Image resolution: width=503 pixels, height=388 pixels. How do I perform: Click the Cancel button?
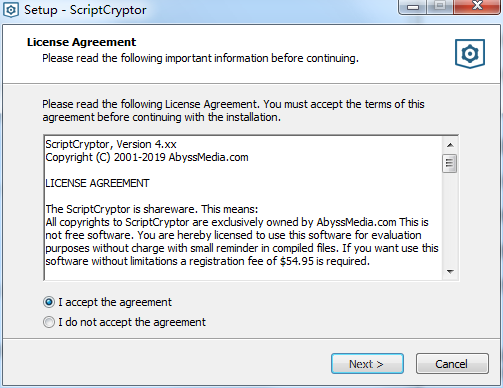click(x=452, y=364)
